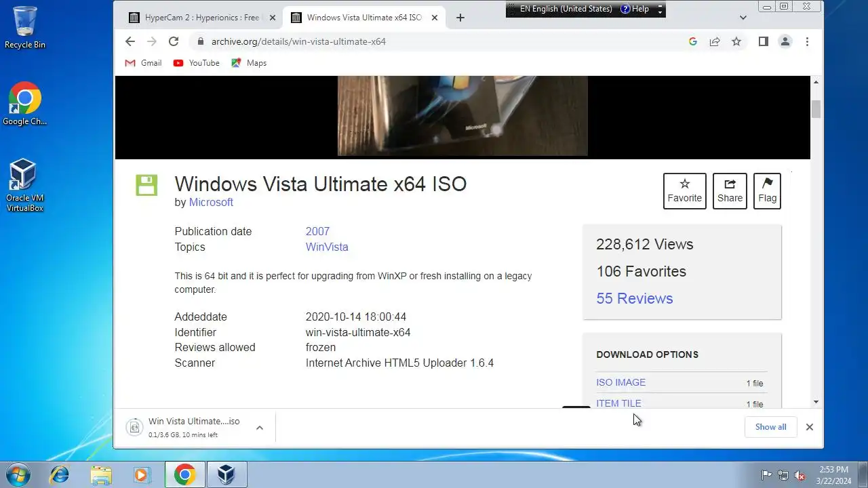Viewport: 868px width, 488px height.
Task: Open Action Center flag tray icon
Action: click(x=767, y=475)
